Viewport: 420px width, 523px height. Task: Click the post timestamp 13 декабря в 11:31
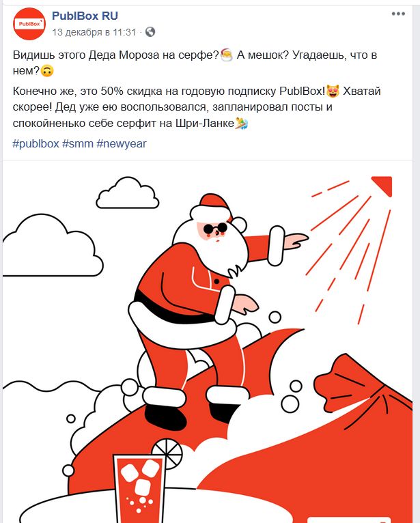click(94, 32)
